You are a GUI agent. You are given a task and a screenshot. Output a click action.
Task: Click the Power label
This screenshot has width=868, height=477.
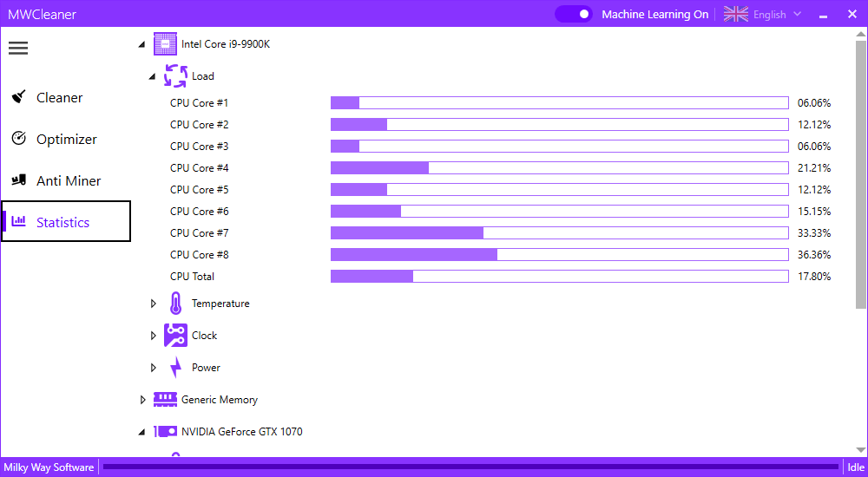(206, 368)
